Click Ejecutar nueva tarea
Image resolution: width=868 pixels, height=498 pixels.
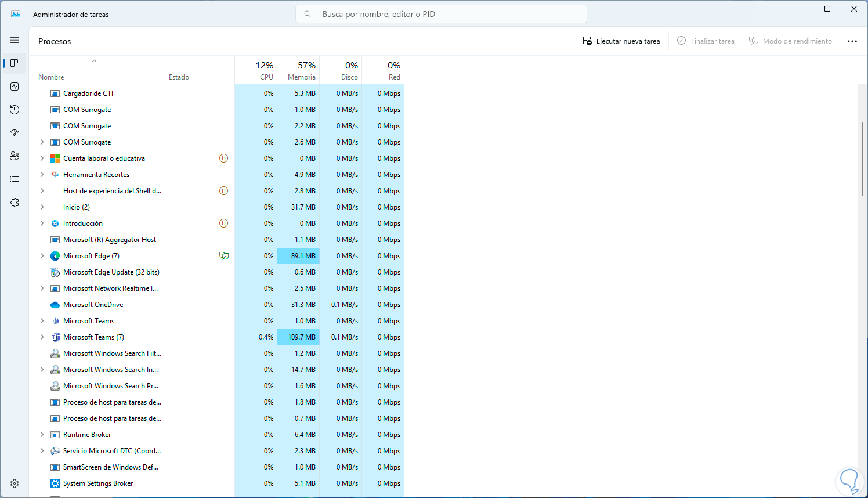pyautogui.click(x=621, y=41)
